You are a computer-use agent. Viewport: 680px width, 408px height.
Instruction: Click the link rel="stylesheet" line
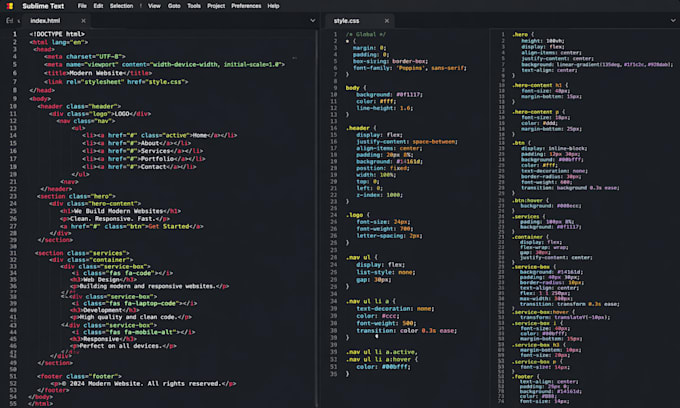click(116, 82)
